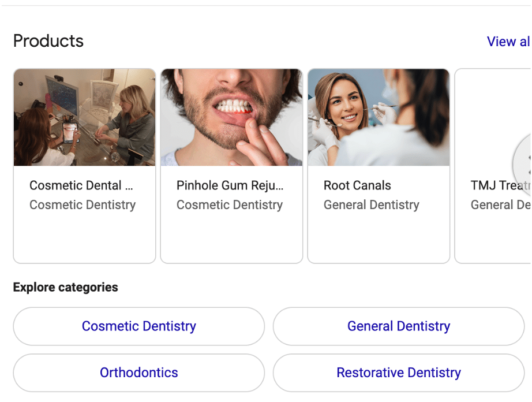This screenshot has width=532, height=402.
Task: Select the General Dentistry category button
Action: click(x=398, y=326)
